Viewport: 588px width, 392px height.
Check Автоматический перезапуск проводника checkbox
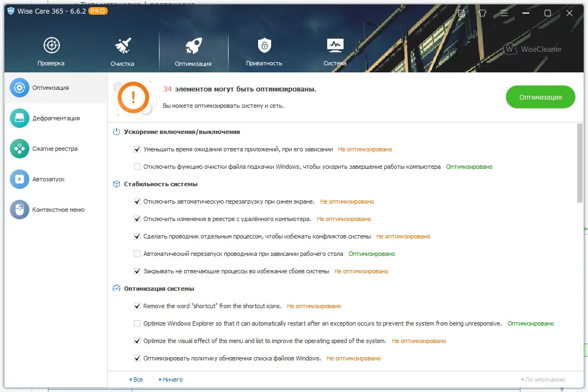[137, 254]
